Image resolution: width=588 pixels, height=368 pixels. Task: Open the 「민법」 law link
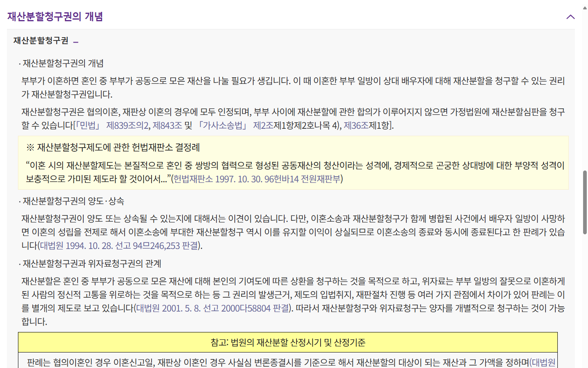point(88,125)
